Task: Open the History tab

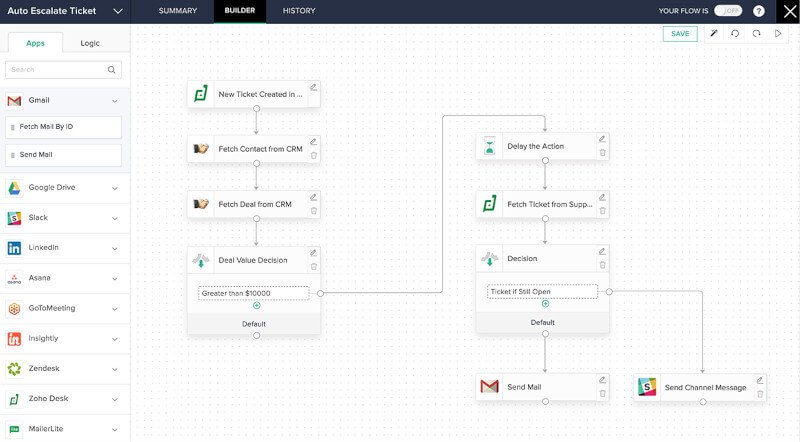Action: [x=298, y=11]
